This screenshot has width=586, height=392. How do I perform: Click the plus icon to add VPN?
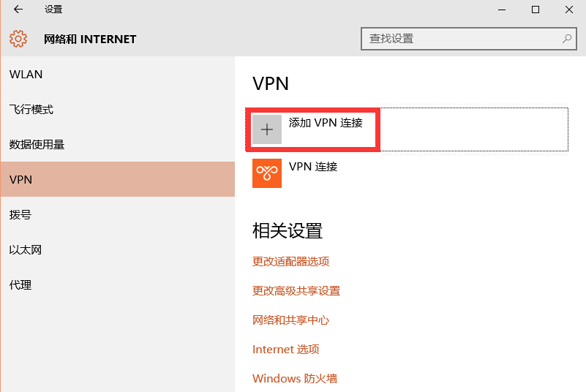[x=267, y=129]
